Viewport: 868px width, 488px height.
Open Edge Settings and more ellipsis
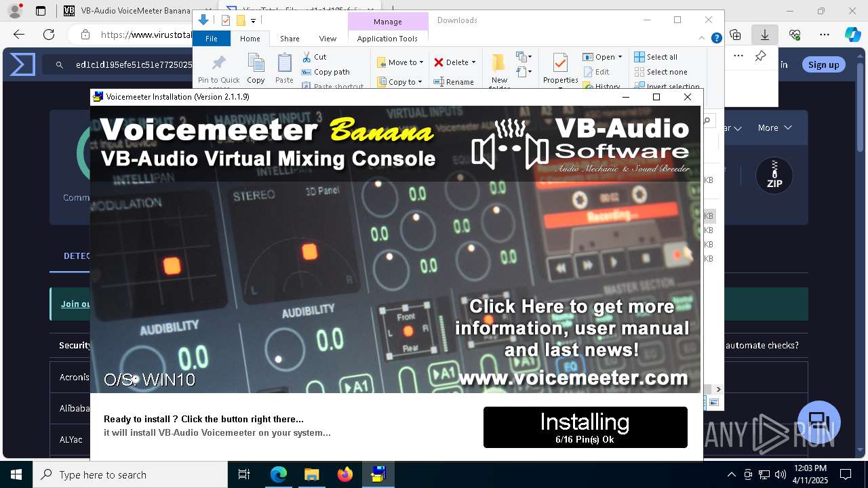coord(825,35)
